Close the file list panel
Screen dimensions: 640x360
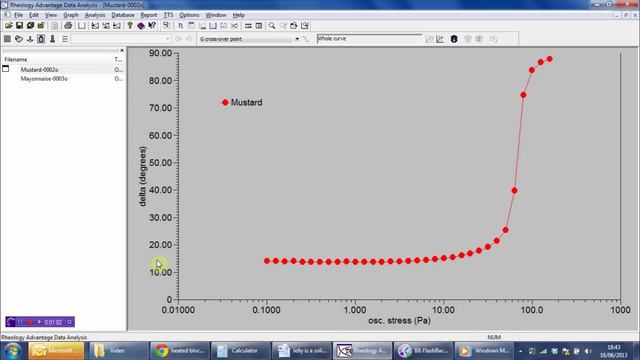point(122,50)
